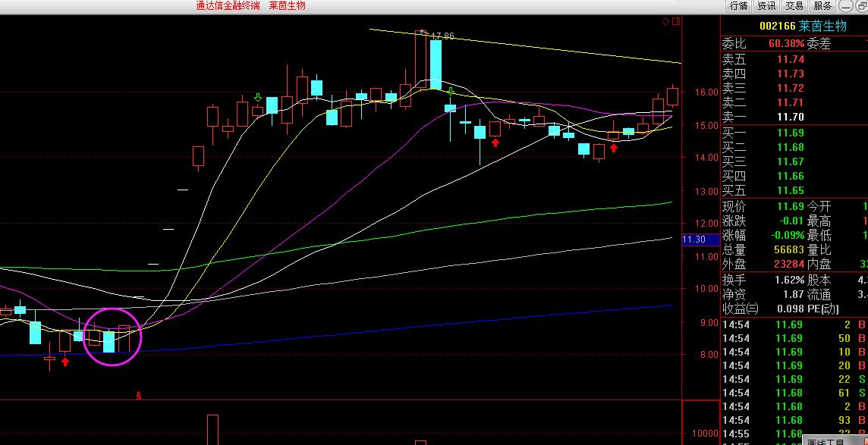Click the tall red volume bar in the volume pane
This screenshot has height=445, width=868.
tap(212, 430)
